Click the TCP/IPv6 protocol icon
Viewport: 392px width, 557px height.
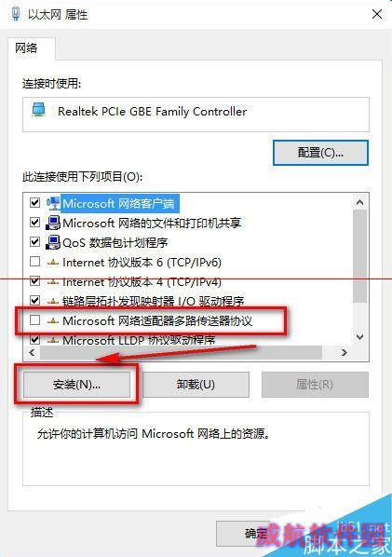[x=53, y=263]
